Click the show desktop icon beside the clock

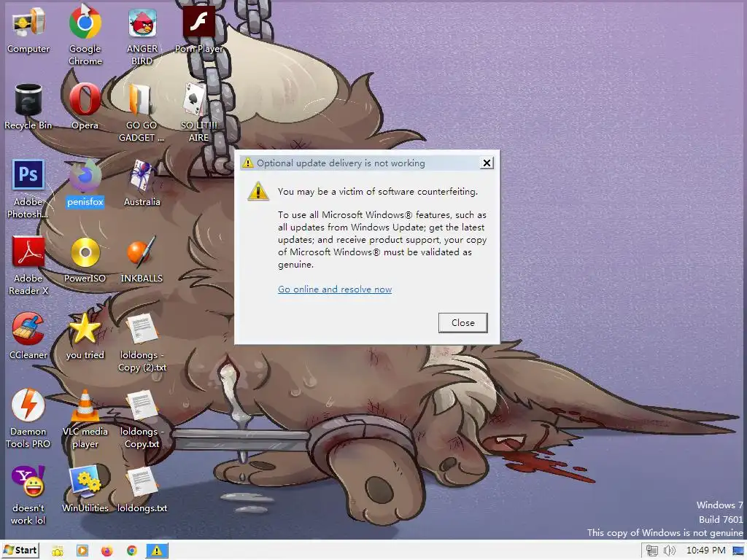click(738, 551)
